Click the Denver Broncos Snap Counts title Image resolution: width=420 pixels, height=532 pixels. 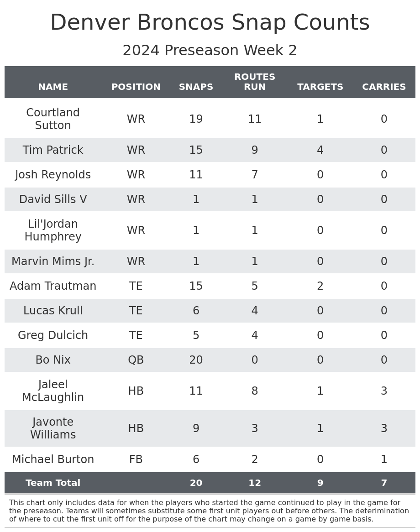pyautogui.click(x=210, y=23)
